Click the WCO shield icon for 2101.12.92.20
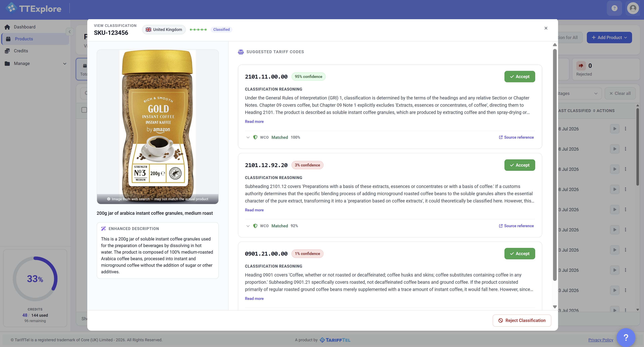 pos(255,226)
